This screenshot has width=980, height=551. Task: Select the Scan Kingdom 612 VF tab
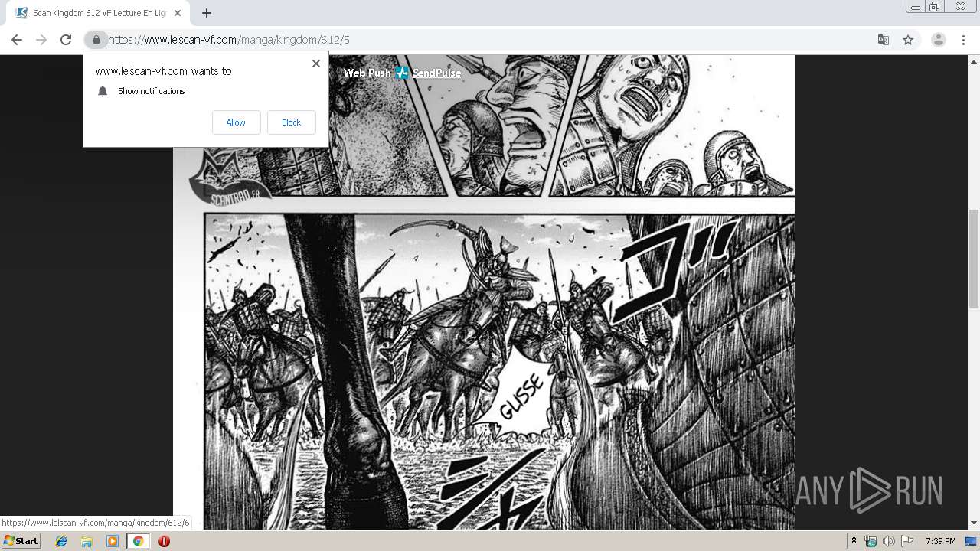[98, 13]
